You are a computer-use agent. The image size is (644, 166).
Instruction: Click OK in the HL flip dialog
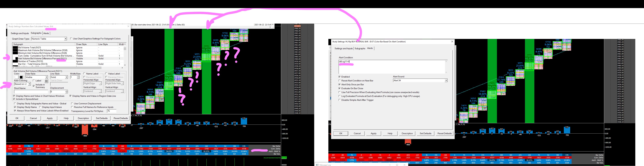click(x=341, y=133)
